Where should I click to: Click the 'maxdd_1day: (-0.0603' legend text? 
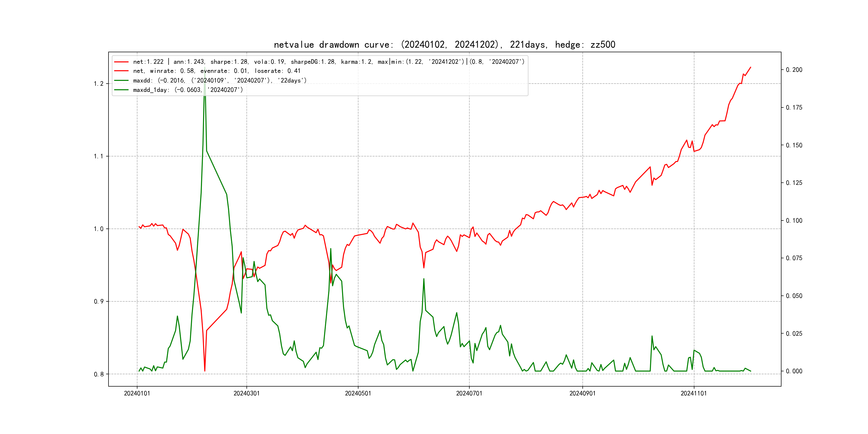[x=188, y=90]
